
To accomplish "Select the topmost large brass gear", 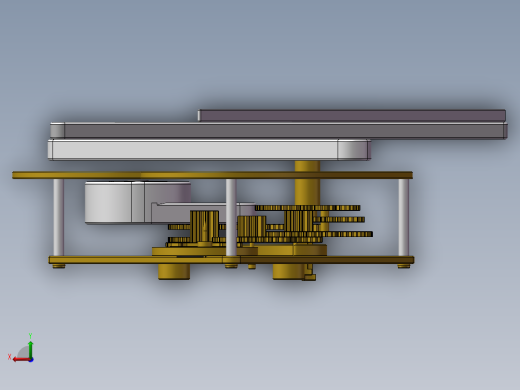I will click(307, 208).
